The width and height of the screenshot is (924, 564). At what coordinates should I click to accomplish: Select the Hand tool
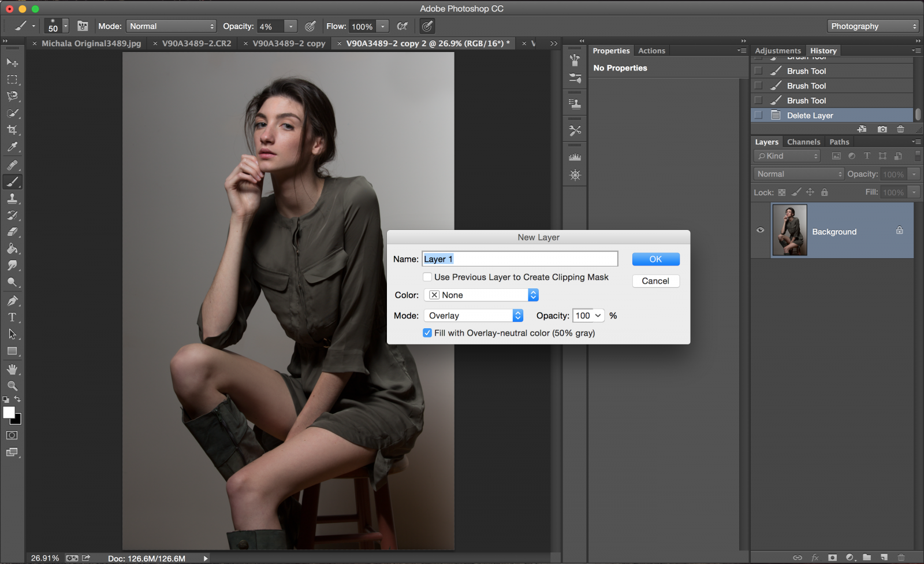coord(12,369)
